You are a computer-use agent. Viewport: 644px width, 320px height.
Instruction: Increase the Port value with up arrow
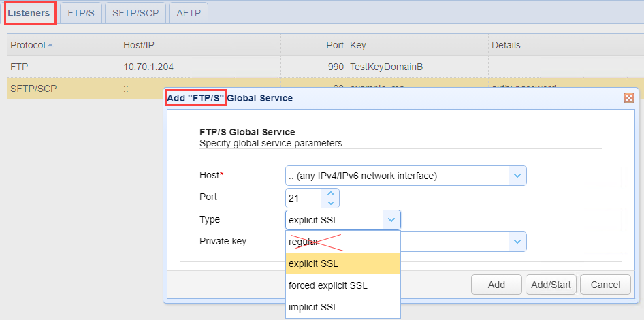click(x=331, y=193)
